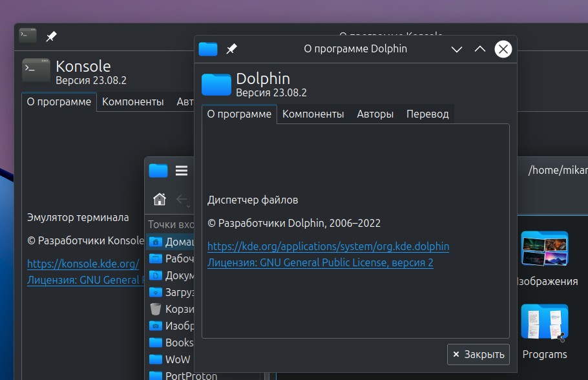This screenshot has height=380, width=588.
Task: Click the /home path in Dolphin location bar
Action: click(x=558, y=171)
